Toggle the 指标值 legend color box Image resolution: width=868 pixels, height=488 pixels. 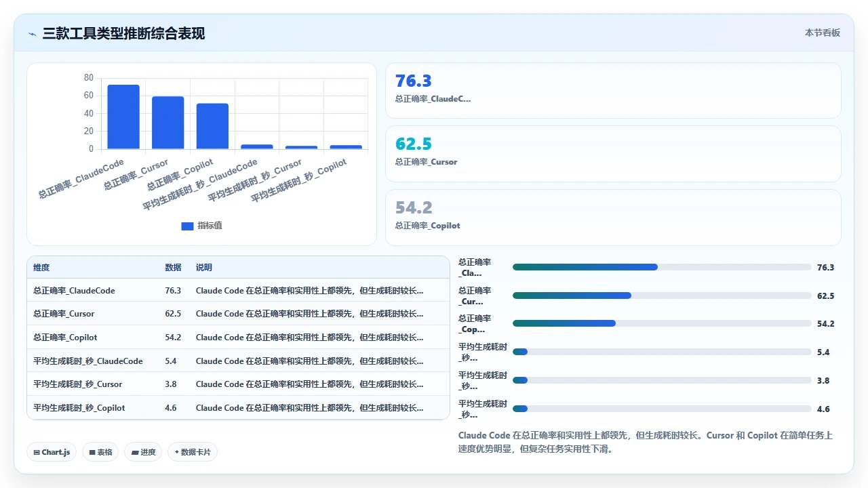tap(187, 226)
